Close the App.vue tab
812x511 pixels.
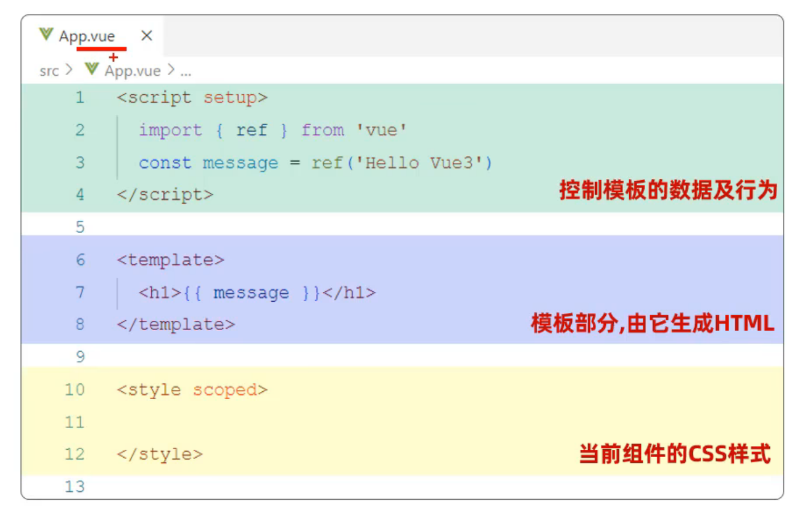pos(147,36)
